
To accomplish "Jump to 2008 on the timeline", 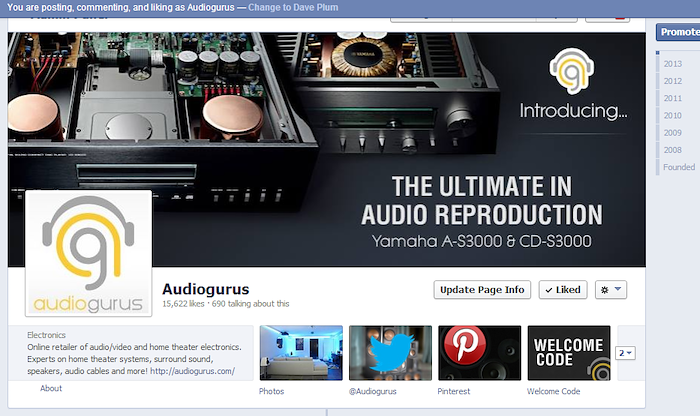I will (672, 150).
